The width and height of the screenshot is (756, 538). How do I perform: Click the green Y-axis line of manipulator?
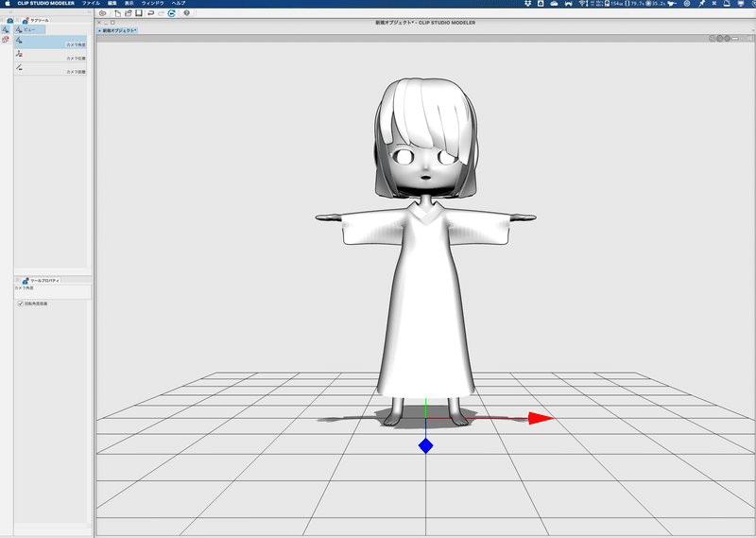click(x=426, y=408)
